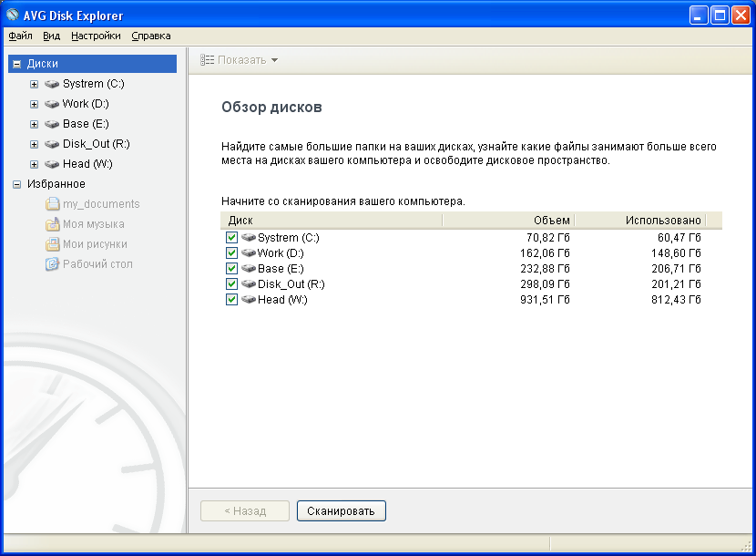The height and width of the screenshot is (556, 756).
Task: Click the my_documents folder icon
Action: point(52,204)
